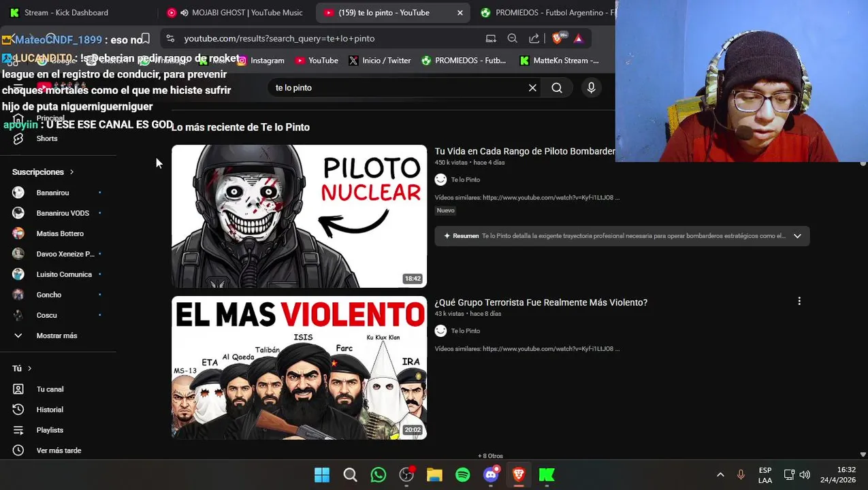This screenshot has height=490, width=868.
Task: Open Te lo Pinto channel under second video
Action: tap(465, 331)
